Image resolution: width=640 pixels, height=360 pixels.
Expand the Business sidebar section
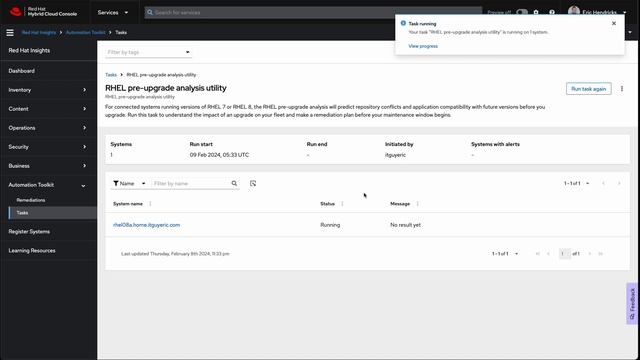tap(48, 166)
